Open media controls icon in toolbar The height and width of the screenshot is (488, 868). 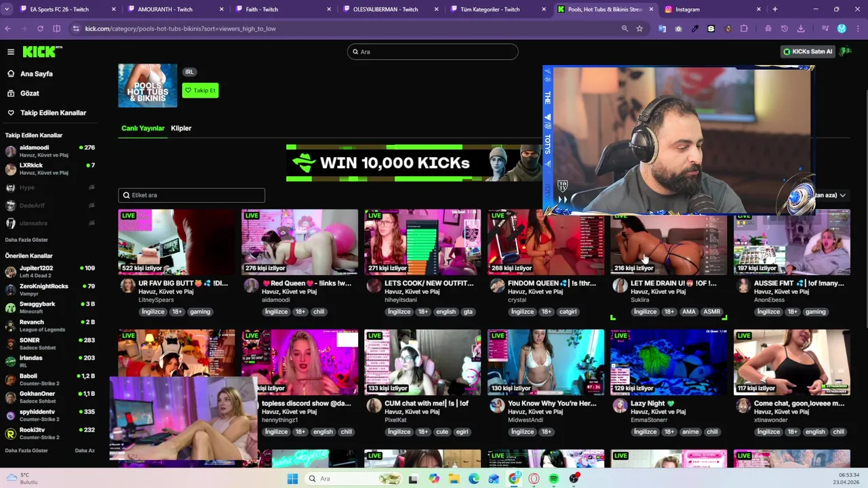tap(825, 28)
